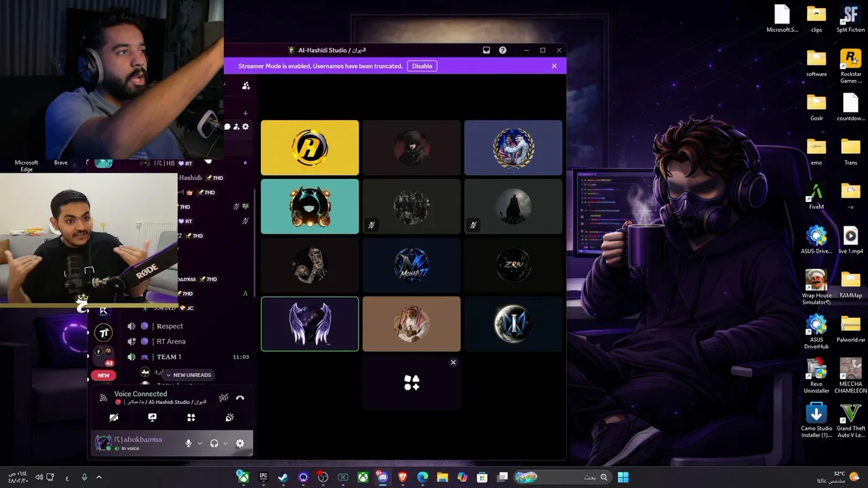Open File Explorer from the taskbar
868x488 pixels.
443,477
